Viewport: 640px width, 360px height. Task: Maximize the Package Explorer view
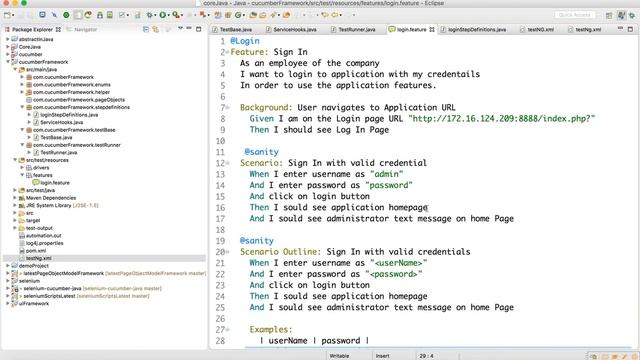tap(198, 29)
